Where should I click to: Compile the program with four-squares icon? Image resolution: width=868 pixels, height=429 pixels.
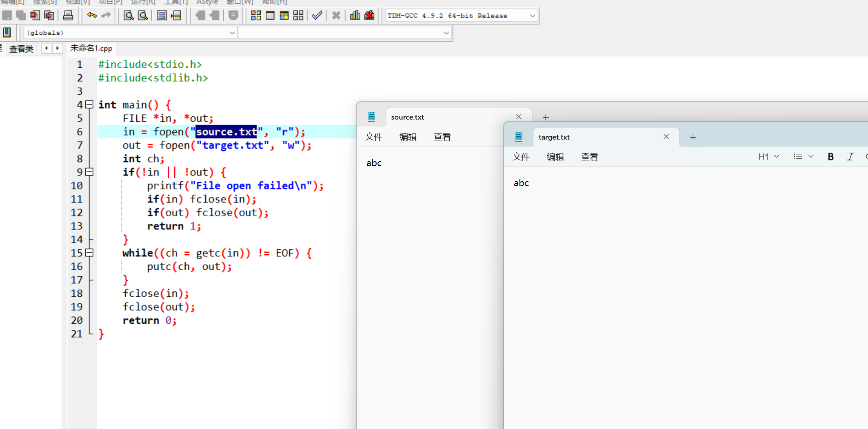(x=256, y=16)
